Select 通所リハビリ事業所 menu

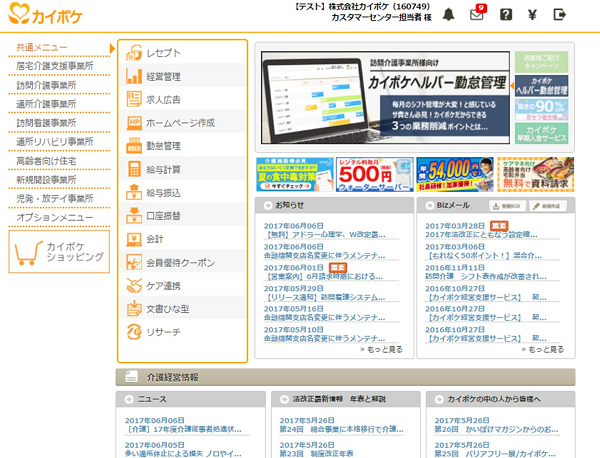[55, 142]
